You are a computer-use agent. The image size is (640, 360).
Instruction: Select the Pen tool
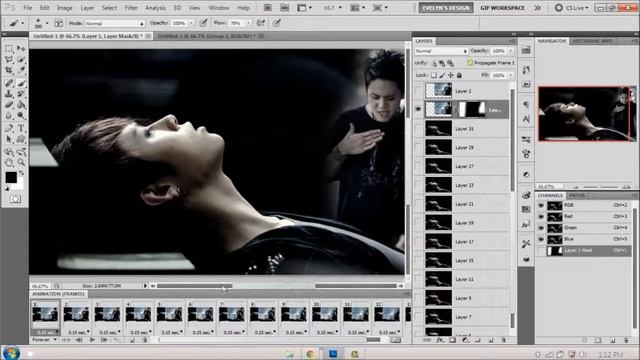(x=9, y=128)
